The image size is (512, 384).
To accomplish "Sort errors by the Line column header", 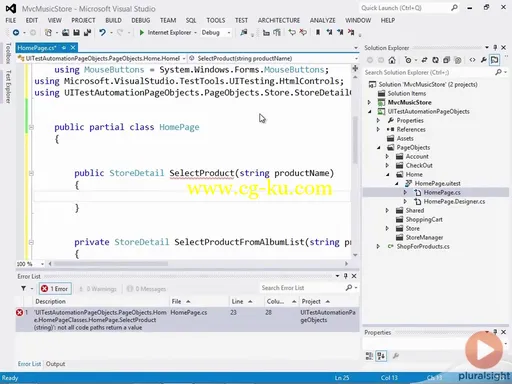I will [247, 301].
